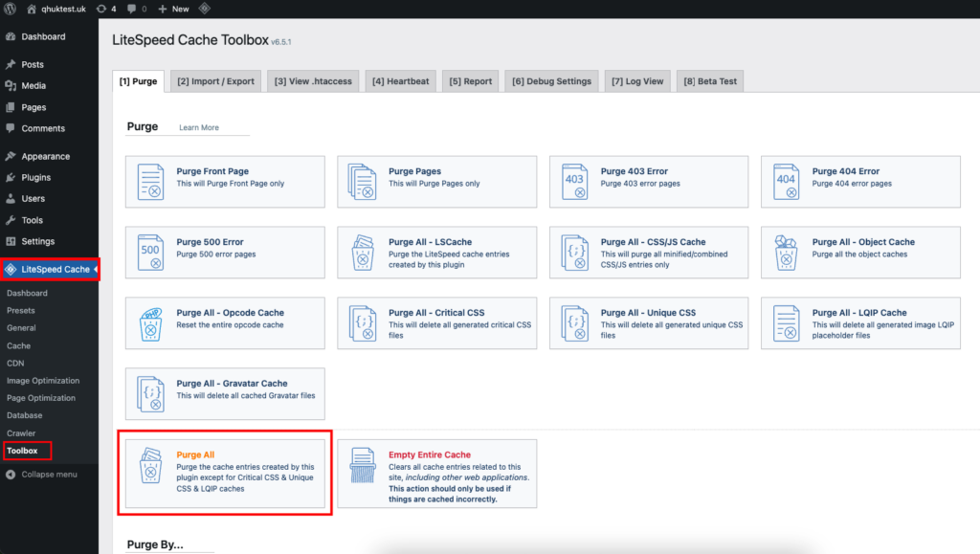Click the LQIP Cache document icon
The image size is (980, 554).
[786, 323]
